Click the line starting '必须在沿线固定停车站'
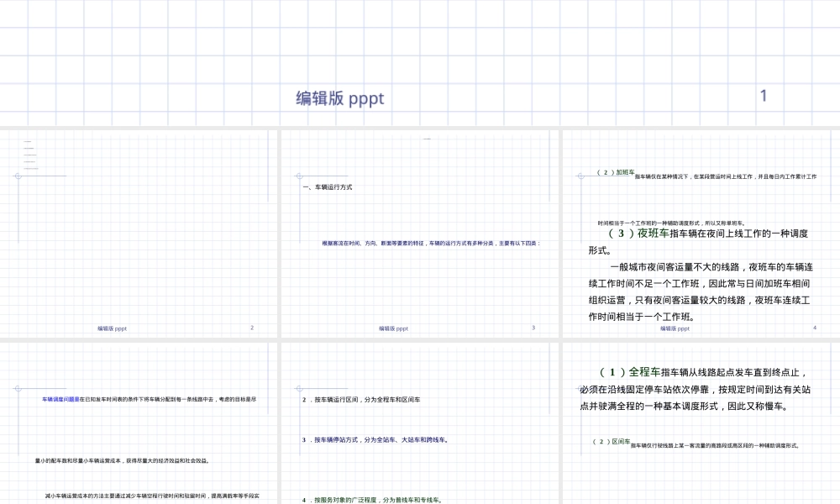 coord(696,390)
